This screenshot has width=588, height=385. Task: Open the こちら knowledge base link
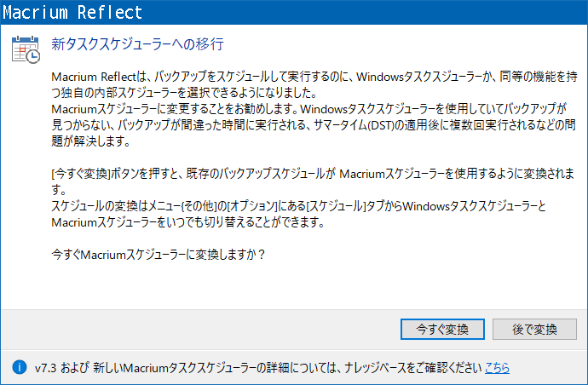point(497,368)
